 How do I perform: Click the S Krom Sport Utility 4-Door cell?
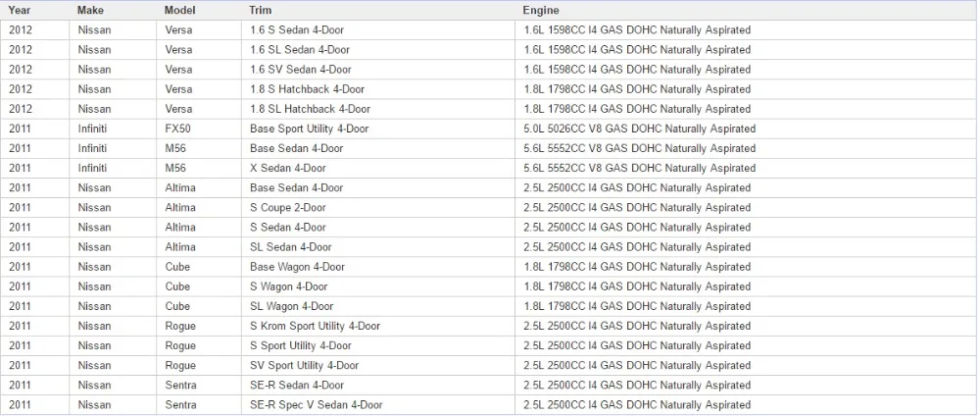tap(378, 326)
